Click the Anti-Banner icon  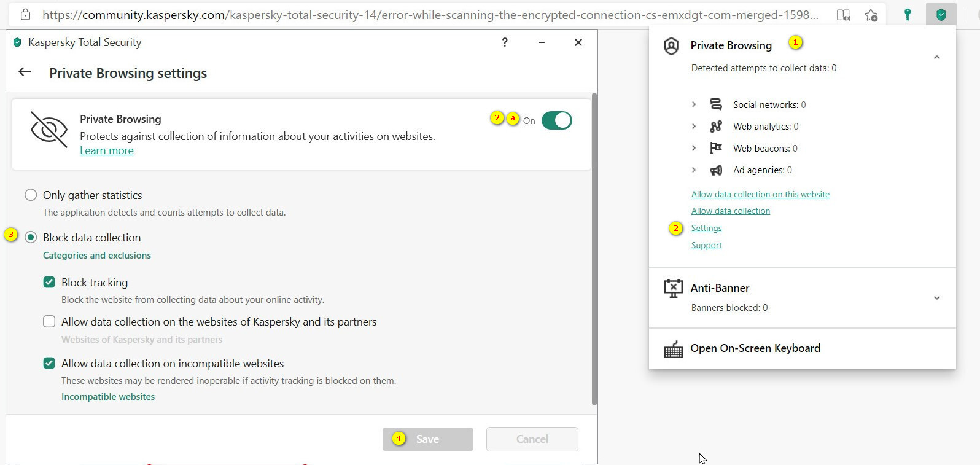tap(674, 288)
